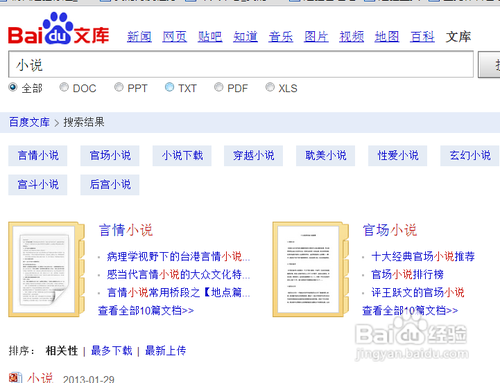
Task: Click the 宫斗小说 related search tag
Action: point(38,185)
